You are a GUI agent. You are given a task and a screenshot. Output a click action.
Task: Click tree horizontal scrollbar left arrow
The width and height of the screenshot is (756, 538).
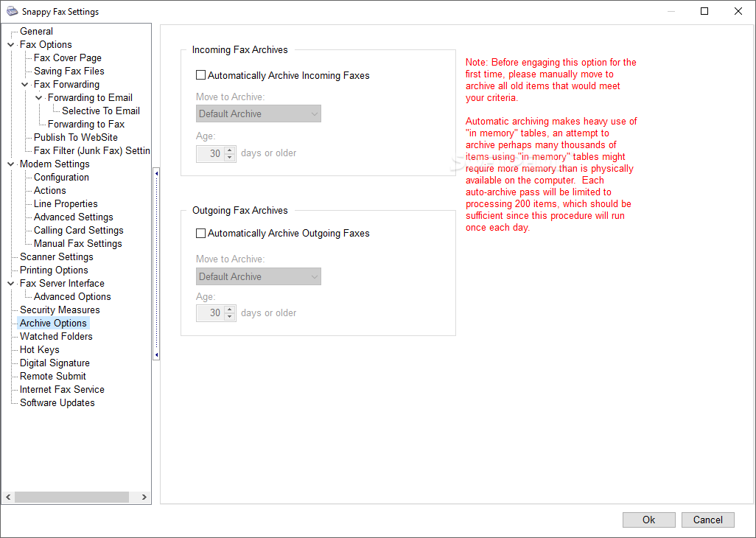[8, 497]
